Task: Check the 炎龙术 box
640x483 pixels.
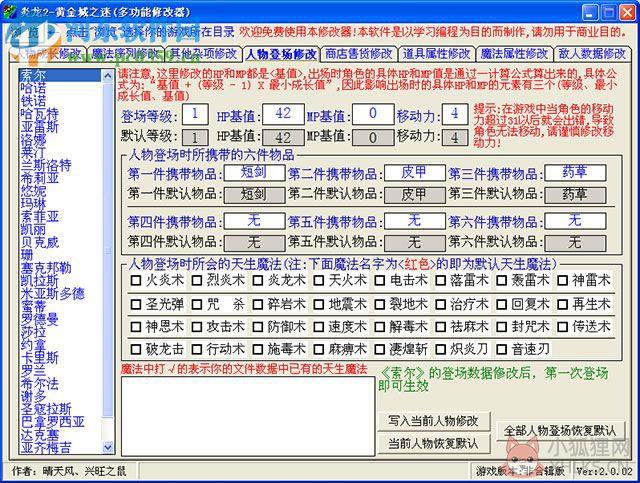Action: pos(258,280)
